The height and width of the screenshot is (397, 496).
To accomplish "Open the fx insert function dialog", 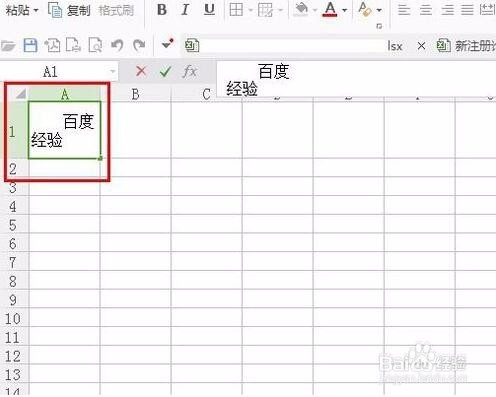I will [190, 71].
